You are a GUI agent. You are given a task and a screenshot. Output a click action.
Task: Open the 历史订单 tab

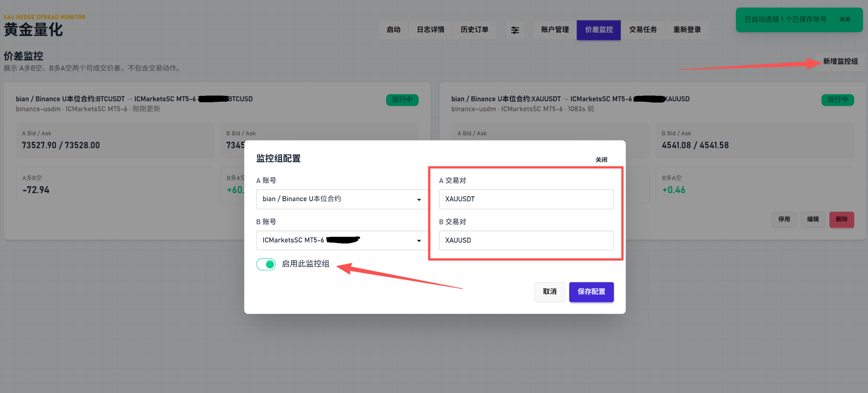[x=474, y=30]
